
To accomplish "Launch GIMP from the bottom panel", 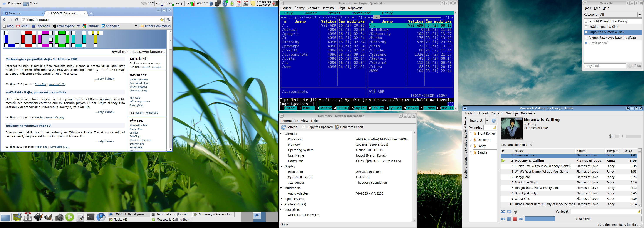I will pyautogui.click(x=49, y=217).
